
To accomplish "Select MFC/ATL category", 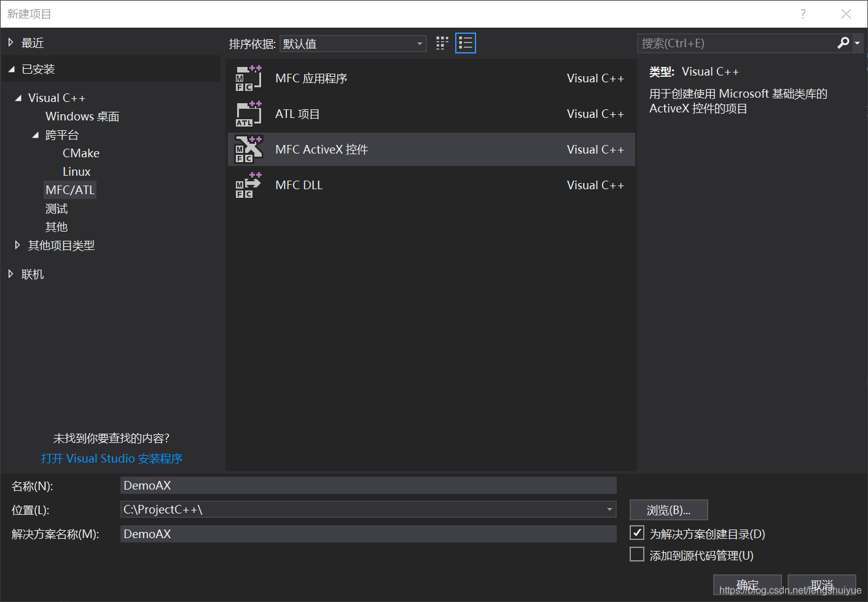I will (70, 190).
